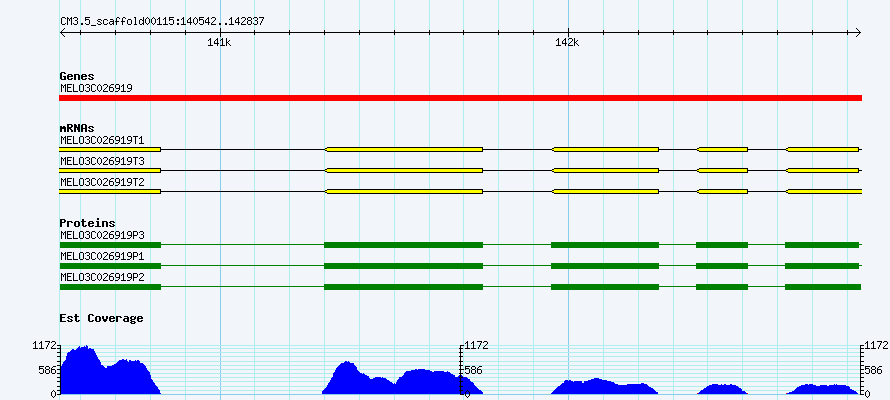Click the 1172 value on the center coverage axis
The height and width of the screenshot is (400, 890).
point(476,346)
